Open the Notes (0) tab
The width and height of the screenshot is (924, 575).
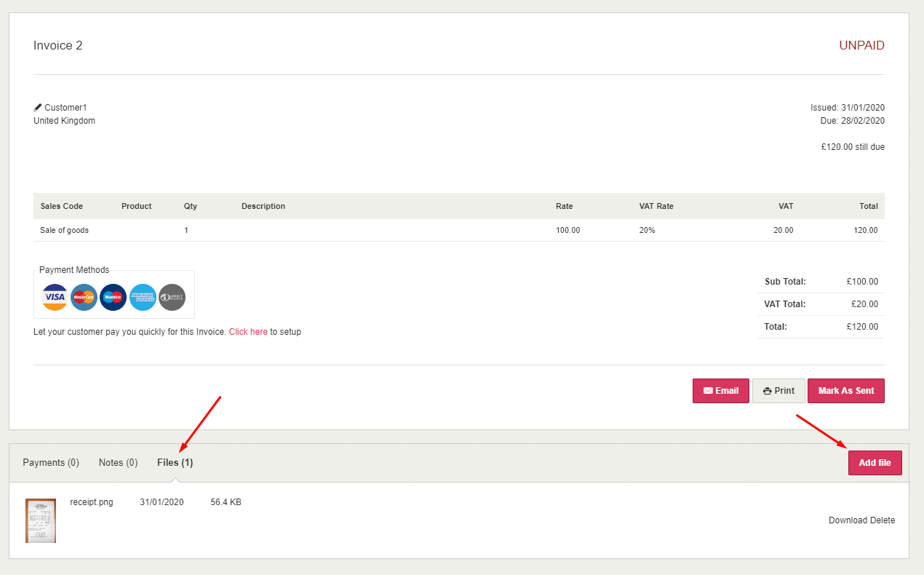tap(118, 463)
